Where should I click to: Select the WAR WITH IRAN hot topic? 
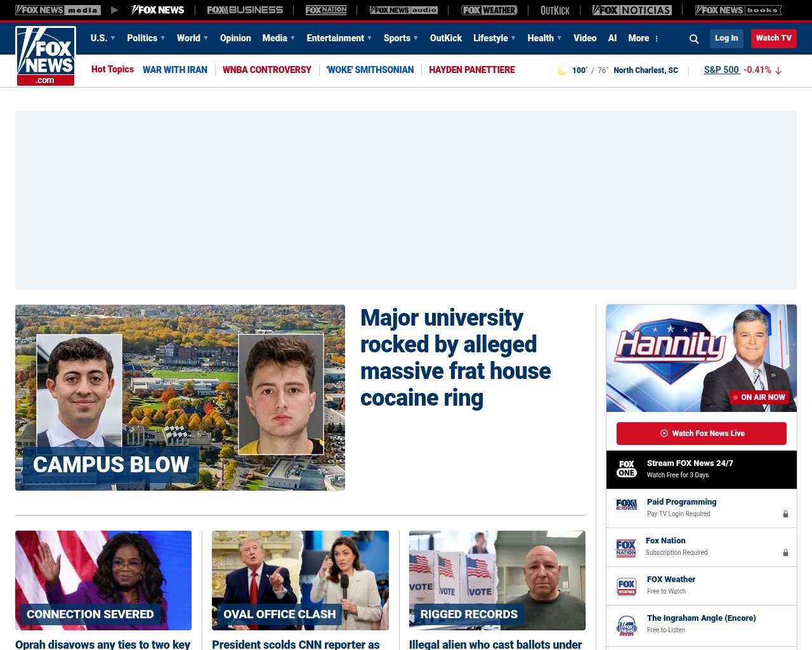click(175, 70)
